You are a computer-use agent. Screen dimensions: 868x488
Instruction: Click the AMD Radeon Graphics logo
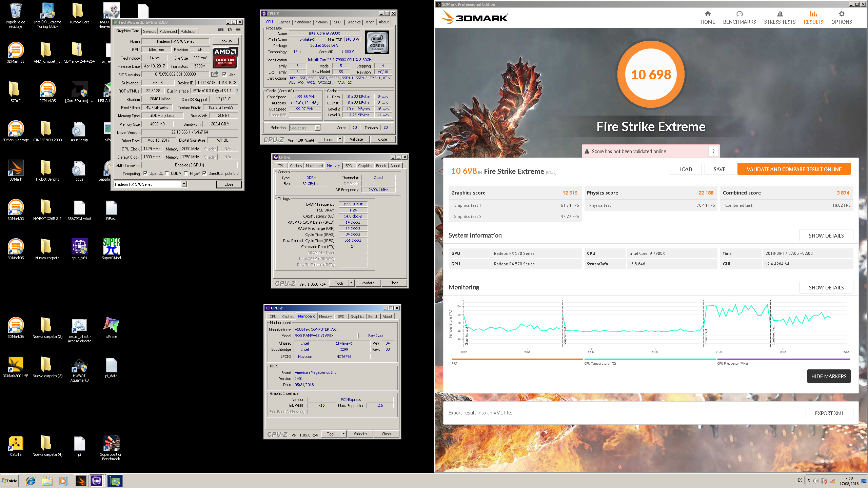pyautogui.click(x=225, y=58)
